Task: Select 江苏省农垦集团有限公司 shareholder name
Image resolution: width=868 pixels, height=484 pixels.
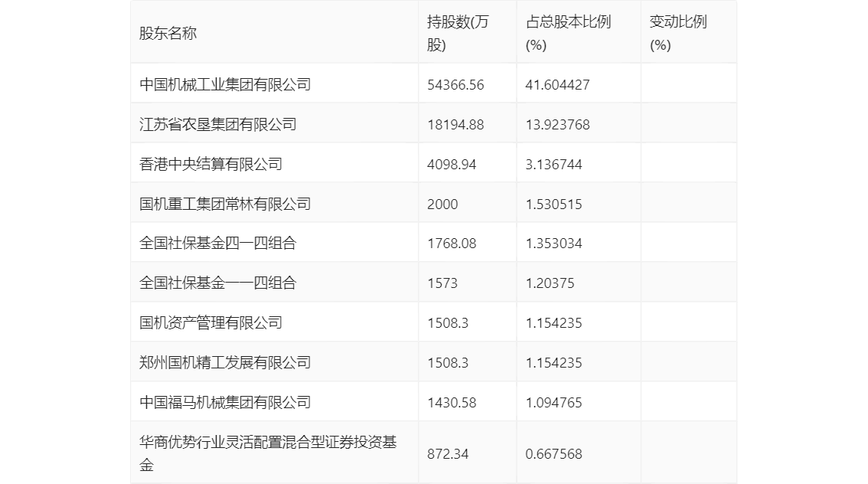Action: click(217, 125)
